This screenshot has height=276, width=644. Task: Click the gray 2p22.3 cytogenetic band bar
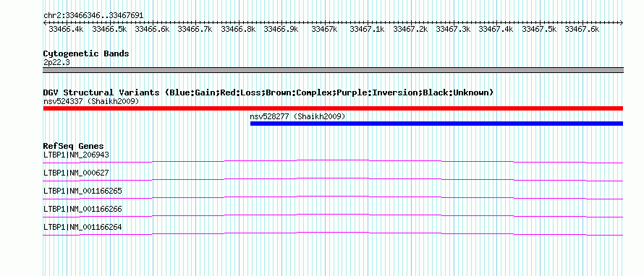point(333,70)
